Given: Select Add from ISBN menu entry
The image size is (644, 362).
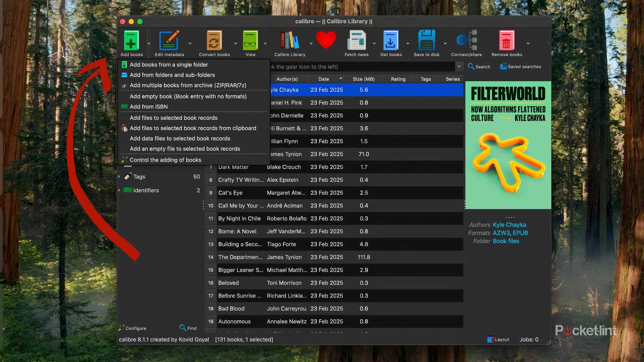Looking at the screenshot, I should click(194, 107).
